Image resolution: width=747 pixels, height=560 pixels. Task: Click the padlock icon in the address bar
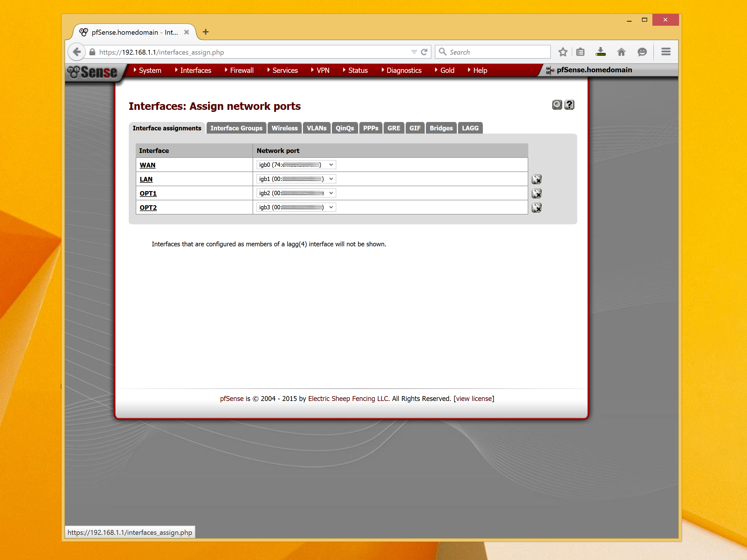(92, 52)
